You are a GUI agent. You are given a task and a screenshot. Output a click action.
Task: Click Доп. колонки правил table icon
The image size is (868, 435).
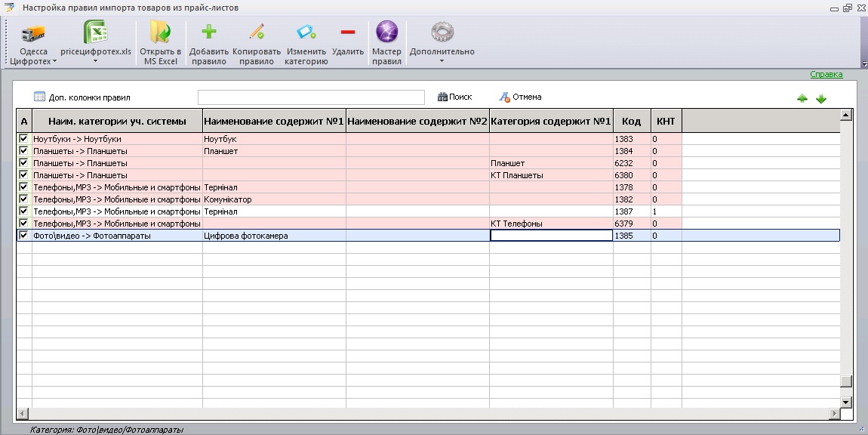pos(39,97)
